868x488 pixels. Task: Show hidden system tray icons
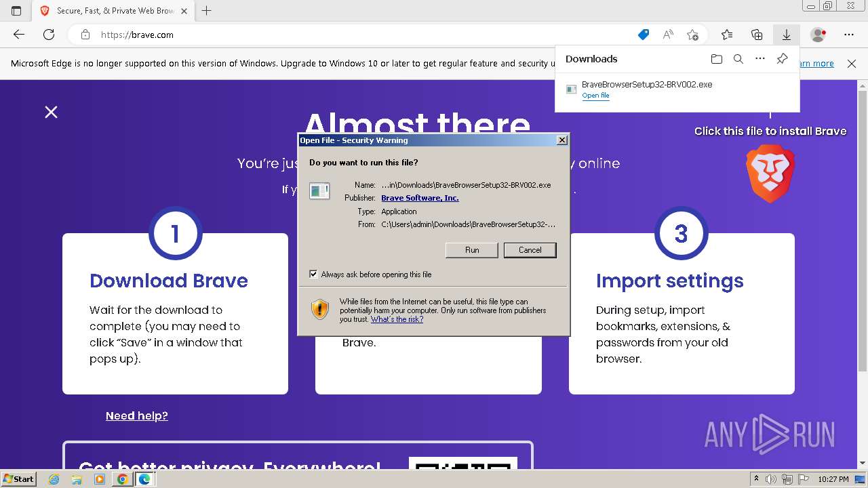click(x=756, y=479)
